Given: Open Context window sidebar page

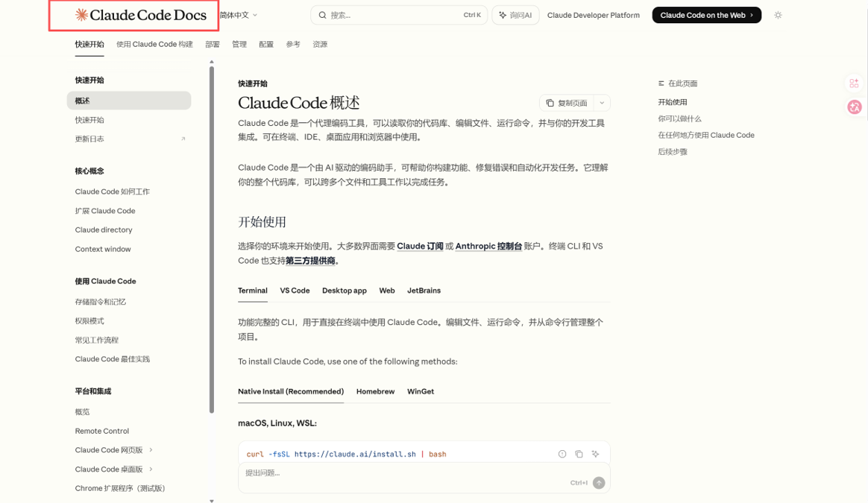Looking at the screenshot, I should pos(103,249).
